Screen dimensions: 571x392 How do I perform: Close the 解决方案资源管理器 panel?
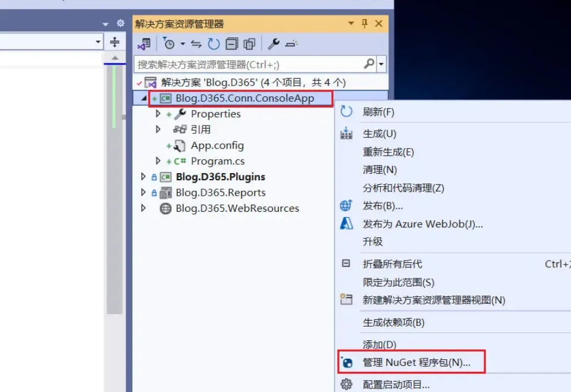(x=379, y=24)
